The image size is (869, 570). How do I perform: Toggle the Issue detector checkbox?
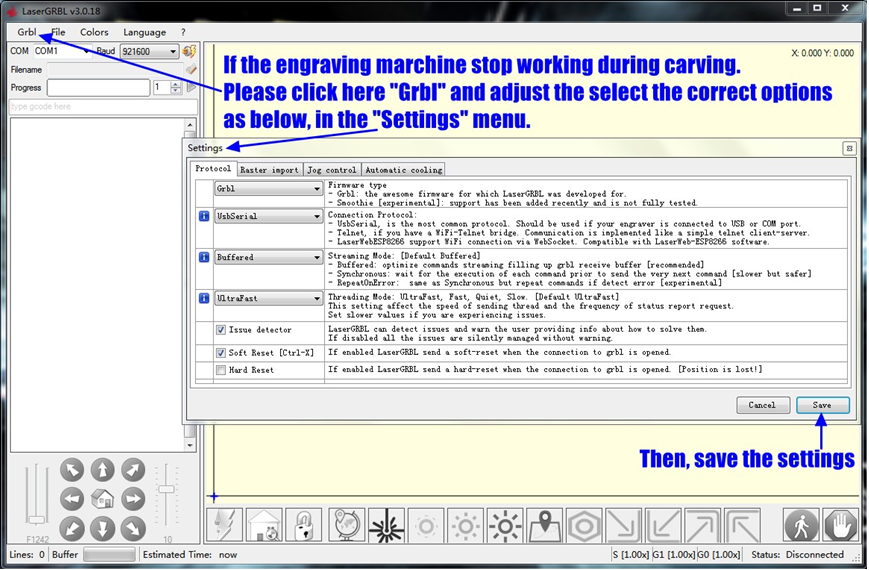221,330
